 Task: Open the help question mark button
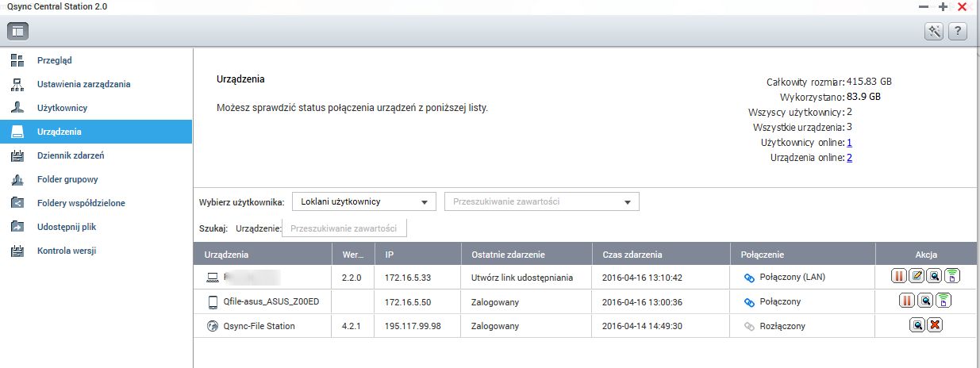958,32
